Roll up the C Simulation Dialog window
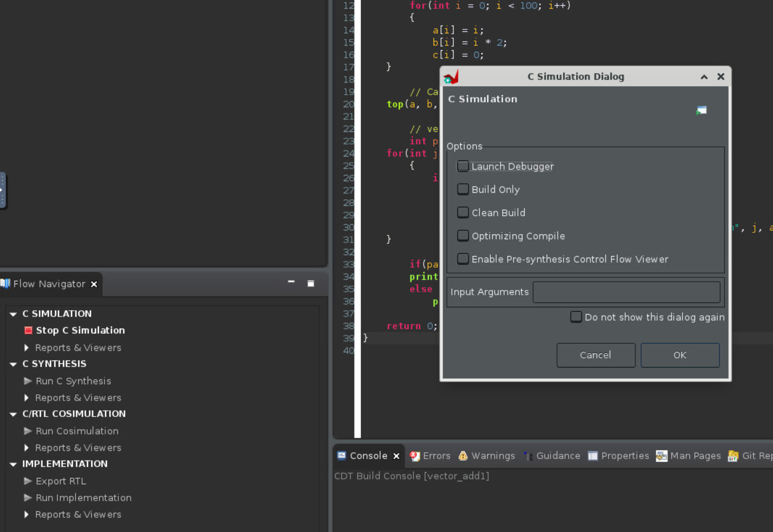Viewport: 773px width, 532px height. click(704, 77)
